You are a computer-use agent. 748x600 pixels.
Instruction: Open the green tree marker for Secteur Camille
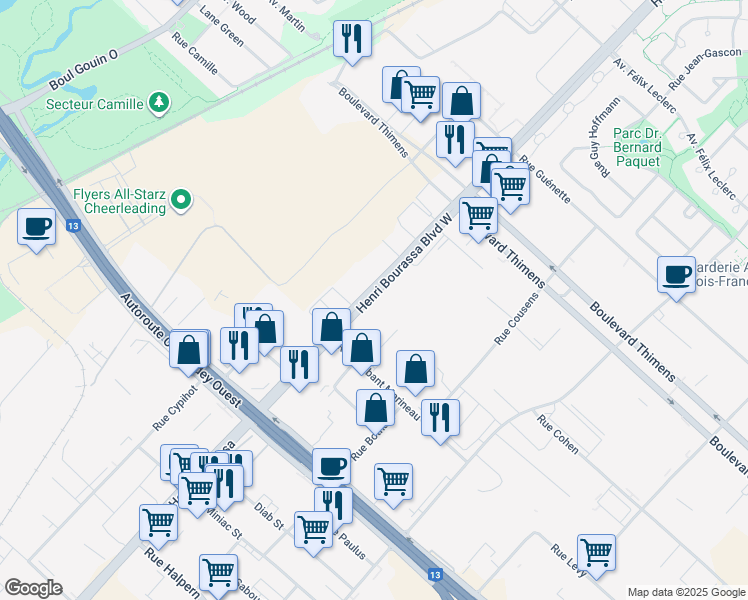tap(157, 103)
